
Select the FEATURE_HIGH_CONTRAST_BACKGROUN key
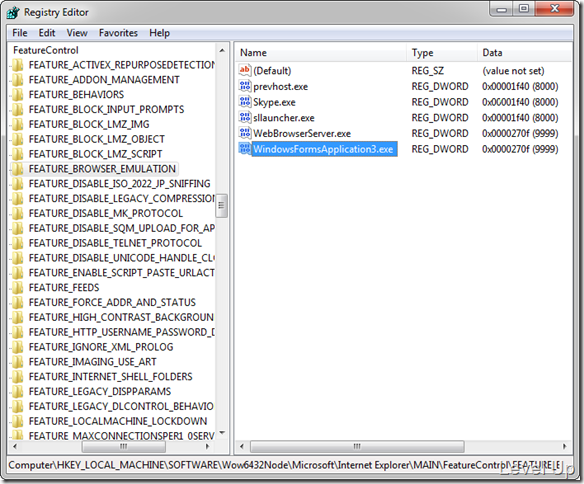(x=121, y=317)
